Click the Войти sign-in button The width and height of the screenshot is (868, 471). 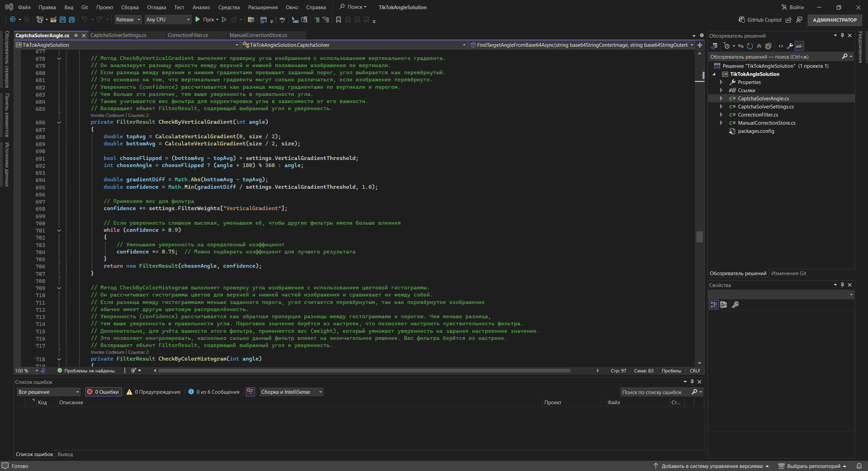(792, 7)
